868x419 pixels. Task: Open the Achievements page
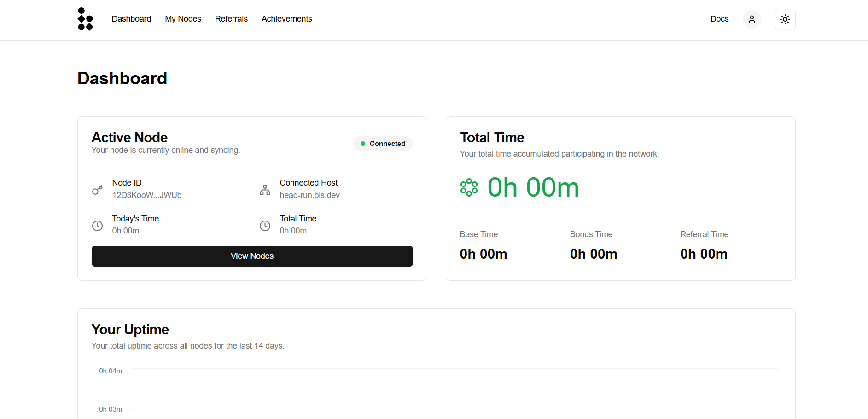286,19
